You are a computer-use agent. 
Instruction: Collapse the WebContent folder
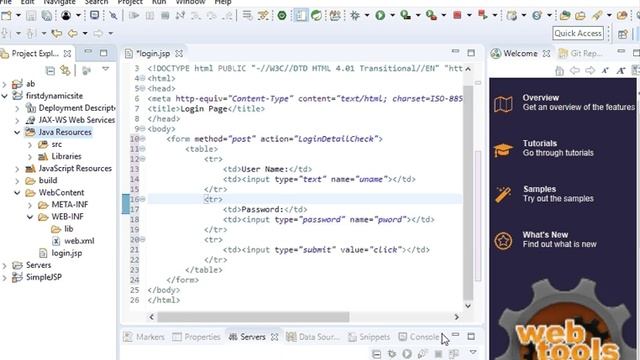coord(17,193)
